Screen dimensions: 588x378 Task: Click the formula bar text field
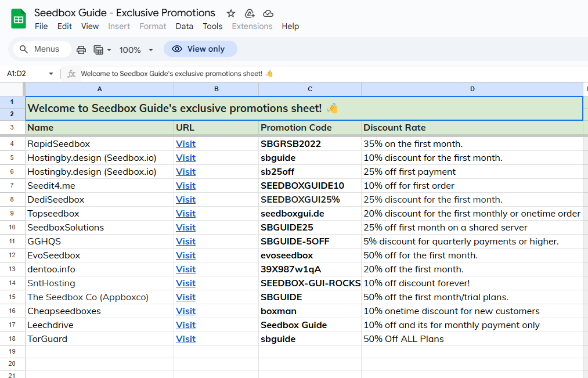tap(325, 74)
